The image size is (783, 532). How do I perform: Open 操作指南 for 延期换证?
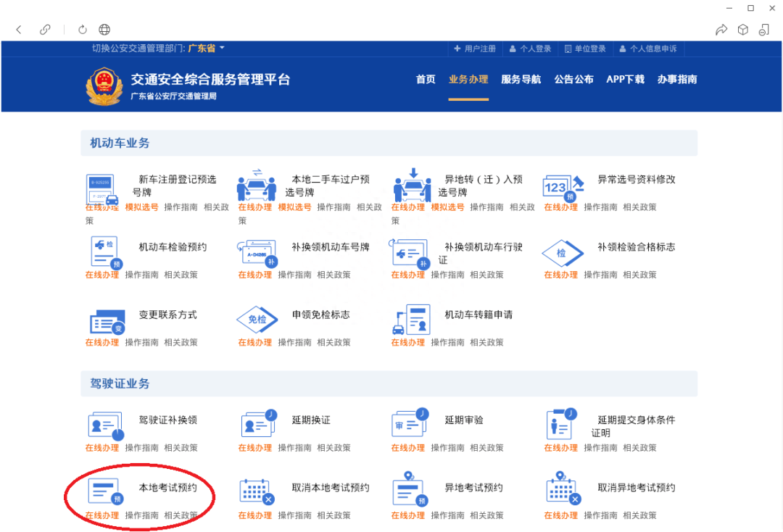pos(294,448)
